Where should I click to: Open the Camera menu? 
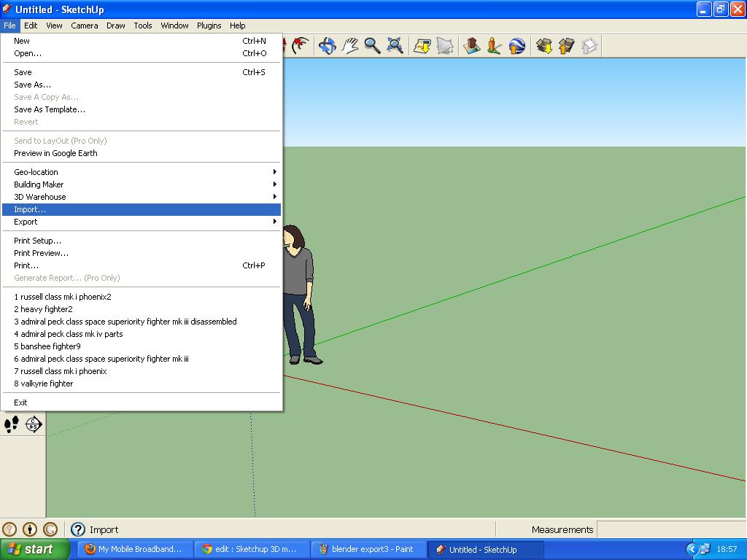coord(85,26)
